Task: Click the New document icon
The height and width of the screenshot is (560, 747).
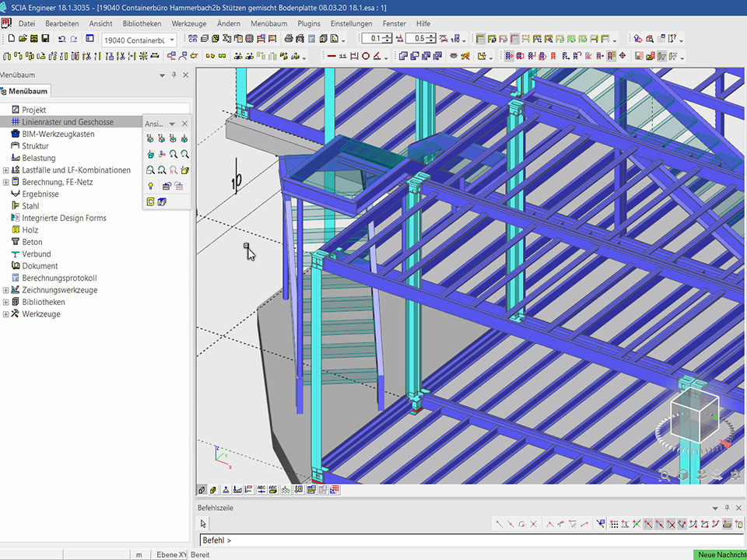Action: 11,39
